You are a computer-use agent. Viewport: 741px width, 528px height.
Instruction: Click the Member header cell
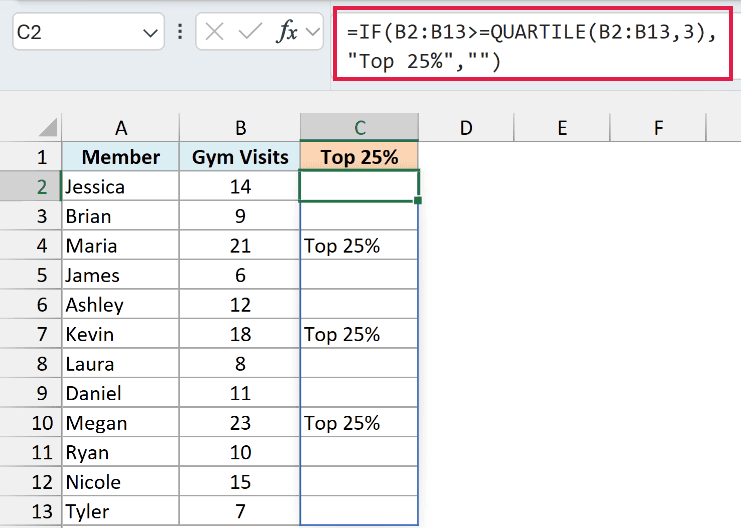(121, 157)
